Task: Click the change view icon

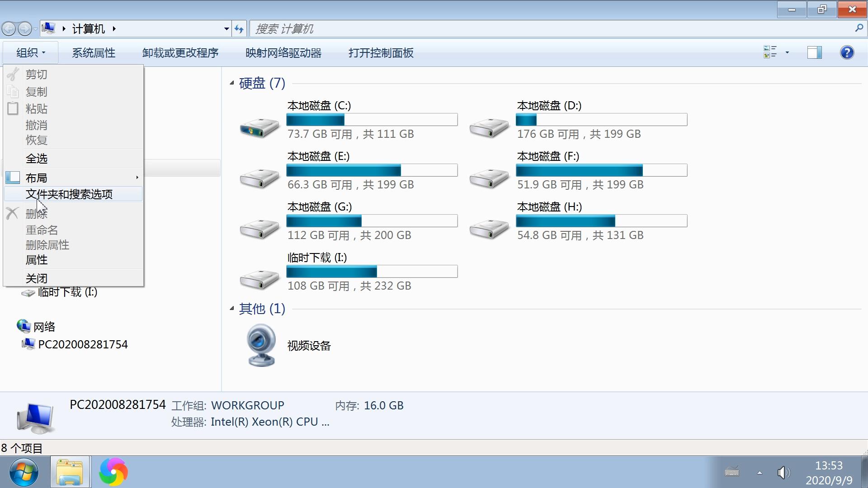Action: [770, 52]
